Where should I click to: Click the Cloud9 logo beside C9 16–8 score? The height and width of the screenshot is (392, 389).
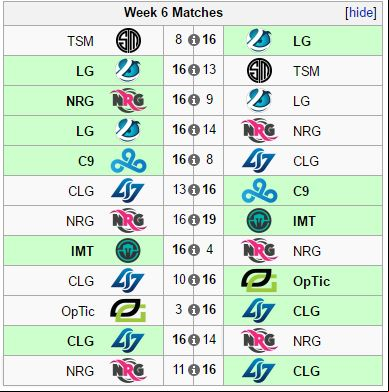(128, 161)
